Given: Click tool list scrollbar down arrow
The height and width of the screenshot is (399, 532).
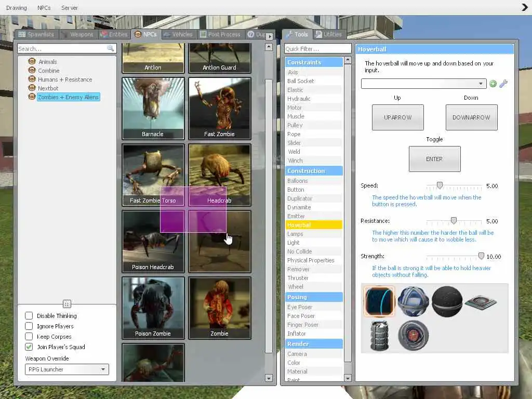Looking at the screenshot, I should tap(348, 378).
